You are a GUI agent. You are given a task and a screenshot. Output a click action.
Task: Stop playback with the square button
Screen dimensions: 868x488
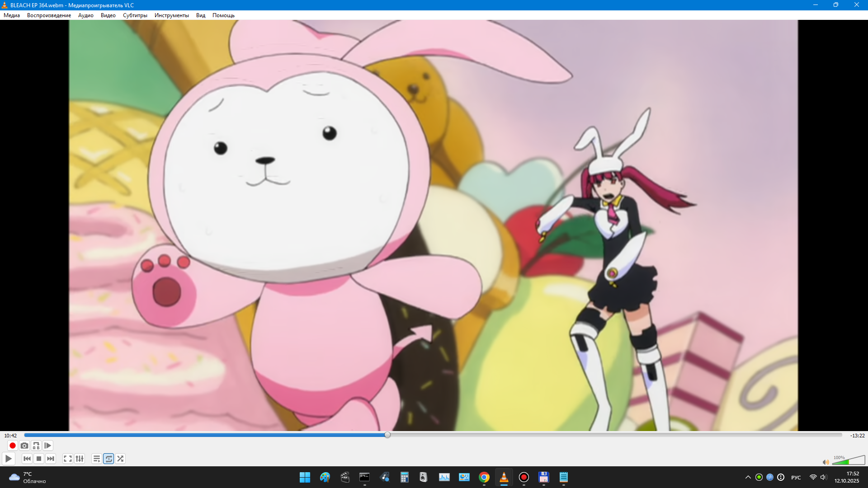click(39, 459)
